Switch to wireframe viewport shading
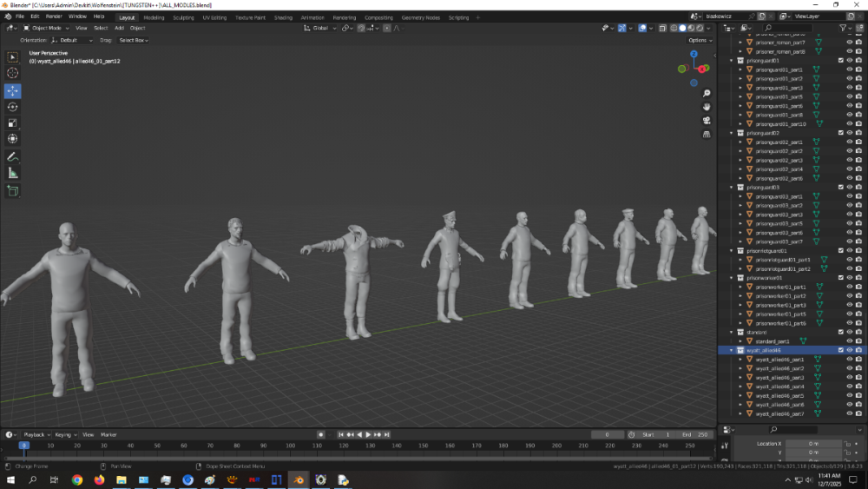Screen dimensions: 868x489 (674, 28)
